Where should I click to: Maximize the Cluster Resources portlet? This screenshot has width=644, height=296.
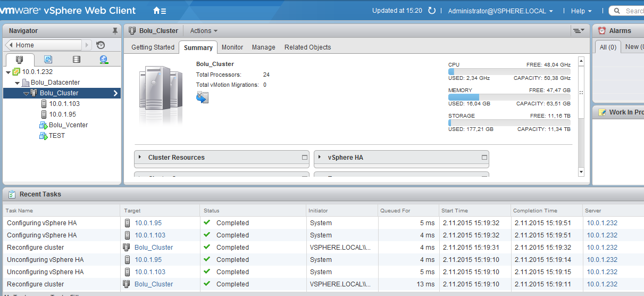(x=305, y=158)
